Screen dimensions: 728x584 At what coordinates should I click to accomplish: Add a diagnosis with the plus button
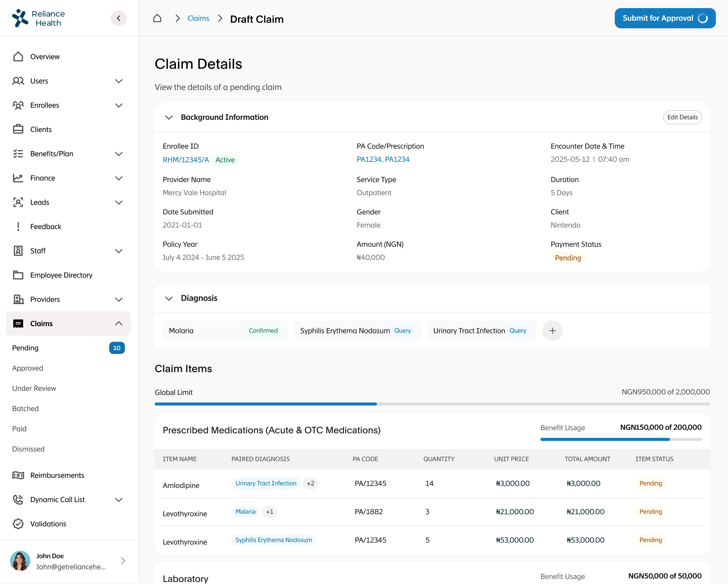pos(552,331)
